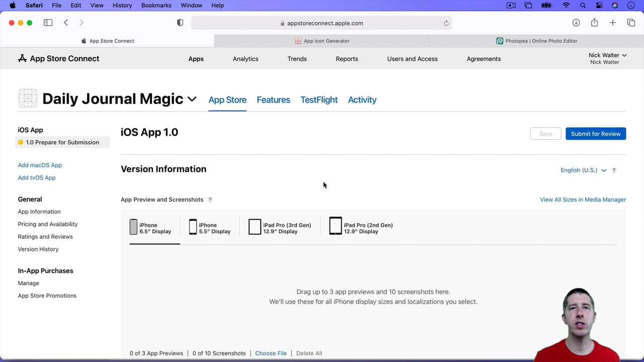The height and width of the screenshot is (362, 644).
Task: Show tab overview icon
Action: 631,23
